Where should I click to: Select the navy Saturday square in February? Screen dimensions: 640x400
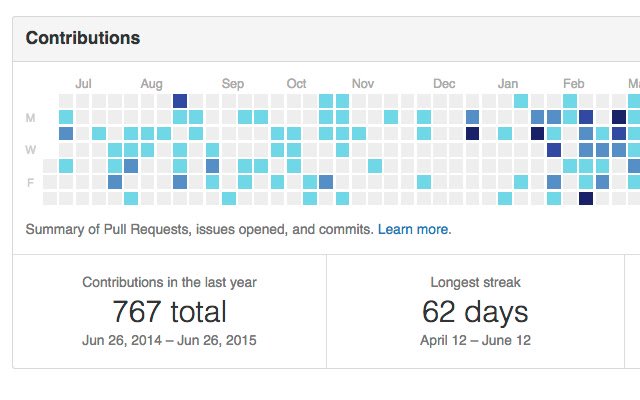(x=586, y=198)
